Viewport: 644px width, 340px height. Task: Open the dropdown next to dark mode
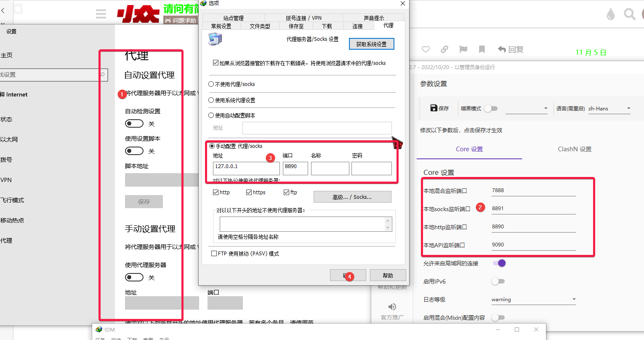(x=527, y=109)
